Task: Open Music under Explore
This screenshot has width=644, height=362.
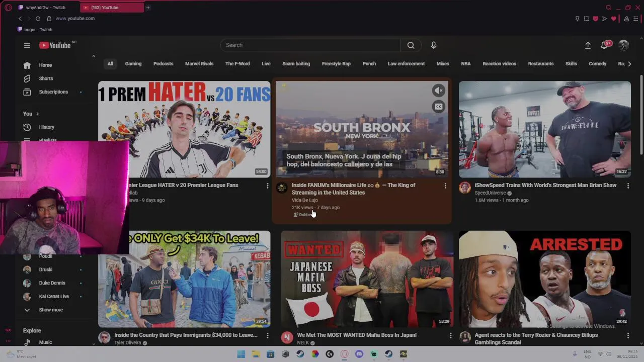Action: [x=45, y=342]
